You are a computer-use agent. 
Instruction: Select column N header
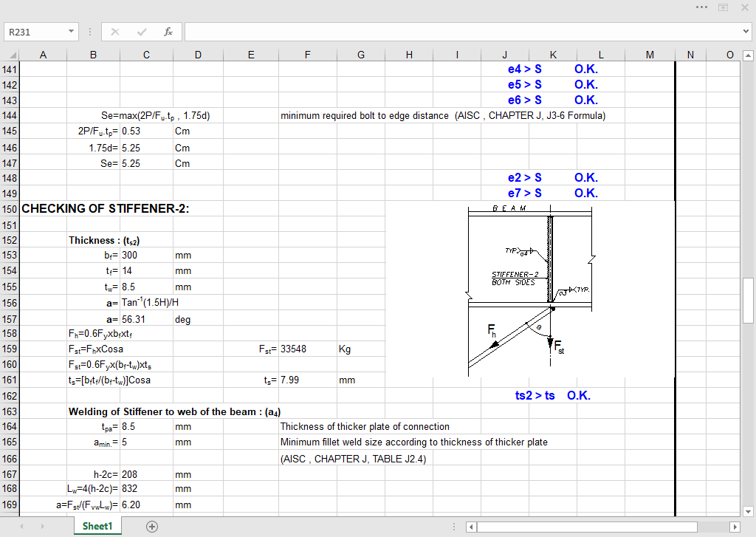(690, 55)
